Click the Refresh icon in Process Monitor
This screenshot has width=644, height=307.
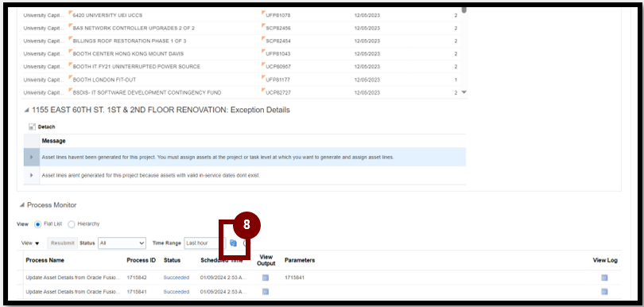[233, 243]
